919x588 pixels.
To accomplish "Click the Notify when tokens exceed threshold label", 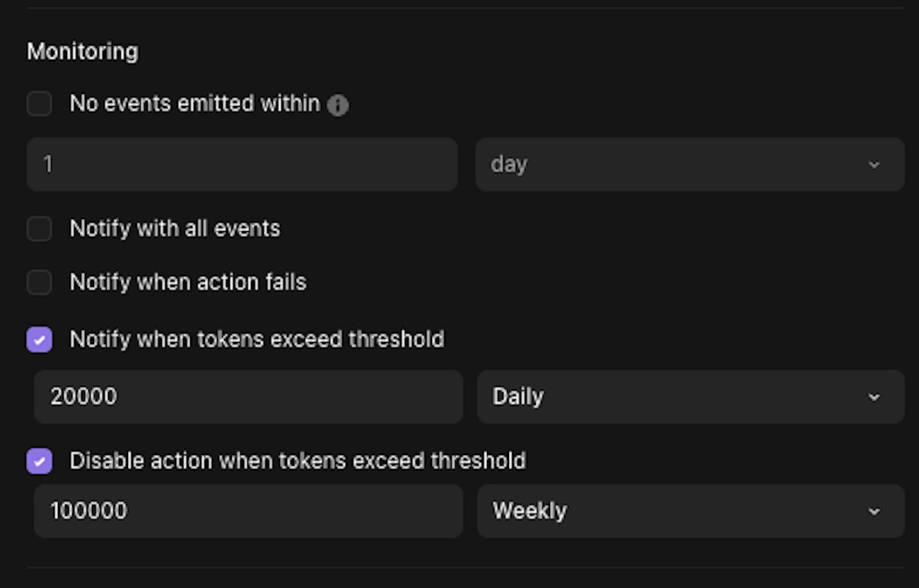I will pos(257,340).
